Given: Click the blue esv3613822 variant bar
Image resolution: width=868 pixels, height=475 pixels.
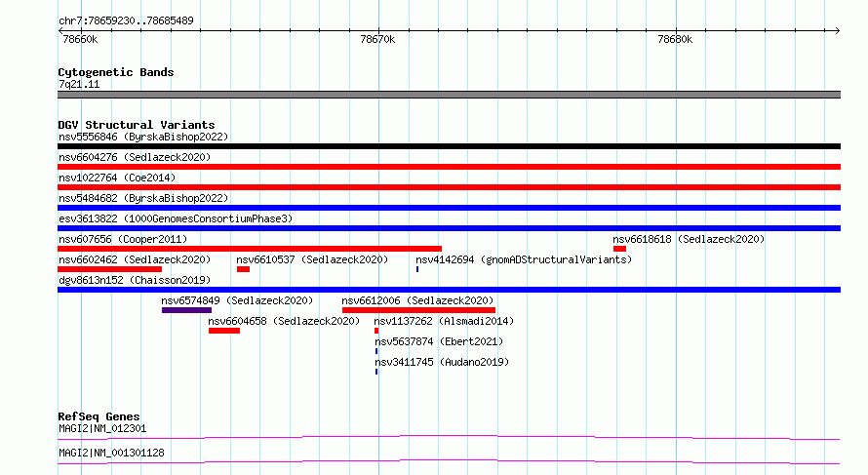Looking at the screenshot, I should pyautogui.click(x=449, y=228).
